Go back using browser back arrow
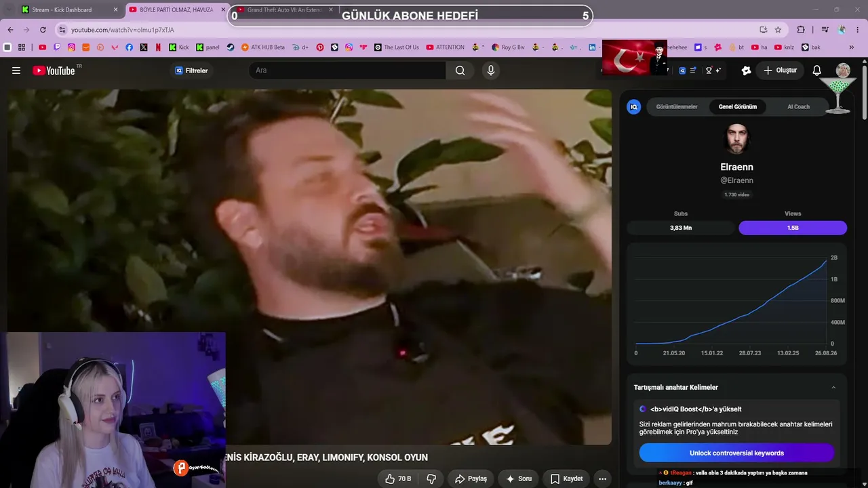The image size is (868, 488). tap(10, 30)
